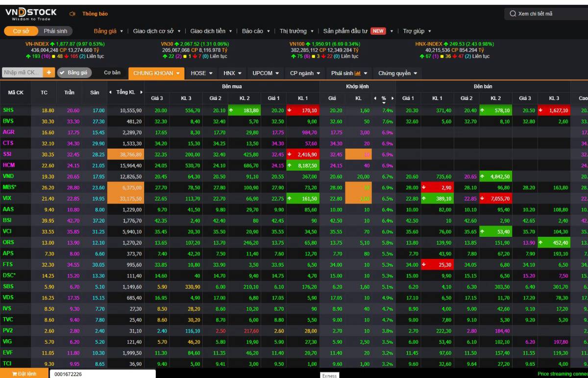588x378 pixels.
Task: Toggle the Bảng giá view checkmark pill
Action: (74, 73)
